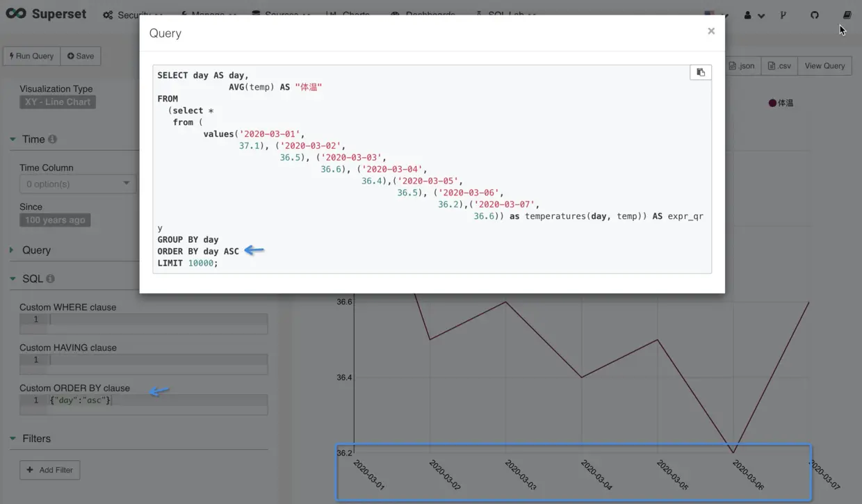Toggle the 体温 legend series marker
862x504 pixels.
pos(772,103)
